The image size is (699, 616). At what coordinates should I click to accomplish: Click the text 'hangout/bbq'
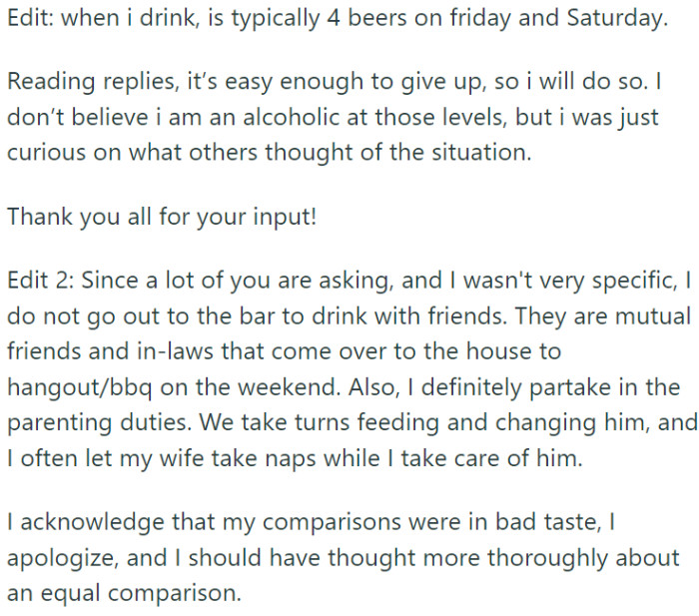tap(79, 387)
